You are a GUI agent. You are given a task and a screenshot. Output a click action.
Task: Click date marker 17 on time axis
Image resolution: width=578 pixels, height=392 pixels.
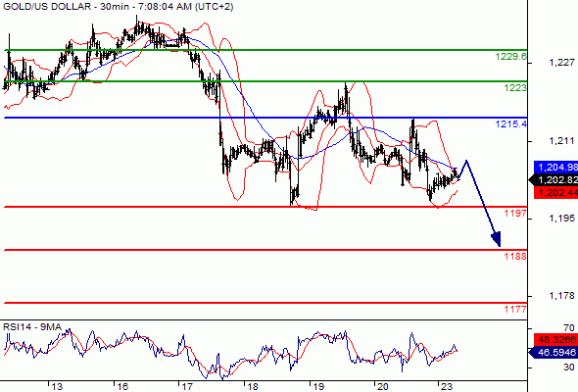(x=187, y=387)
